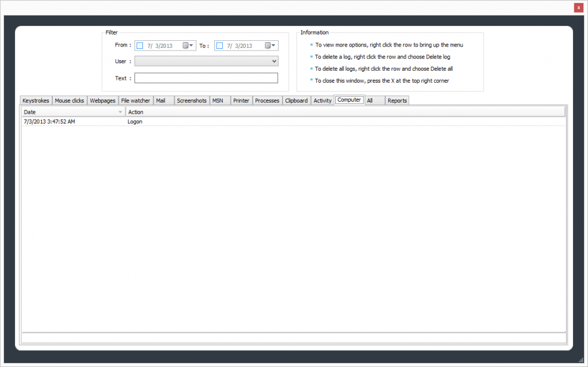Switch to the Keystrokes tab
The image size is (588, 367).
click(x=36, y=101)
